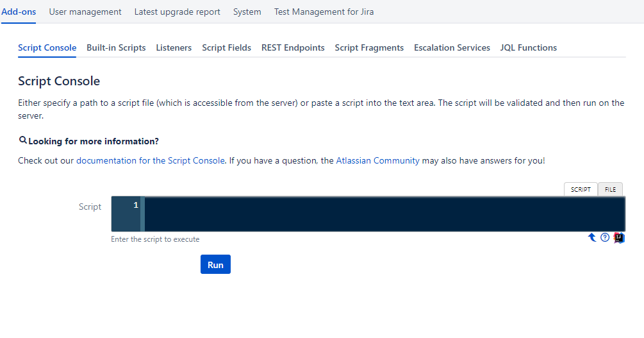Image resolution: width=644 pixels, height=338 pixels.
Task: Open the Listeners tab
Action: tap(174, 47)
